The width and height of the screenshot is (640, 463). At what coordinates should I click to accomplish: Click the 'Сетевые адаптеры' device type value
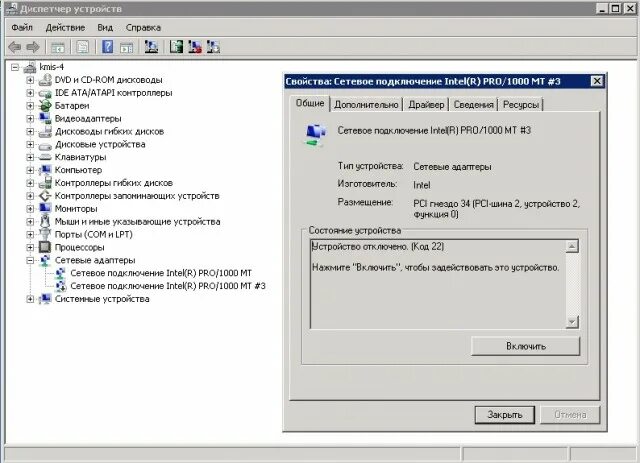click(452, 167)
